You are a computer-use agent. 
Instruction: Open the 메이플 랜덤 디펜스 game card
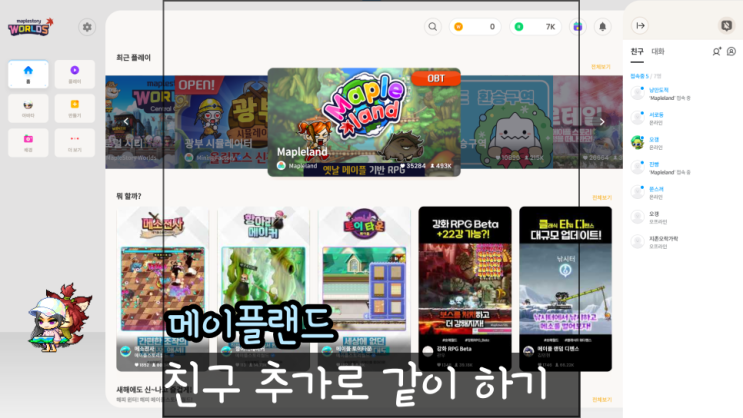(x=566, y=289)
